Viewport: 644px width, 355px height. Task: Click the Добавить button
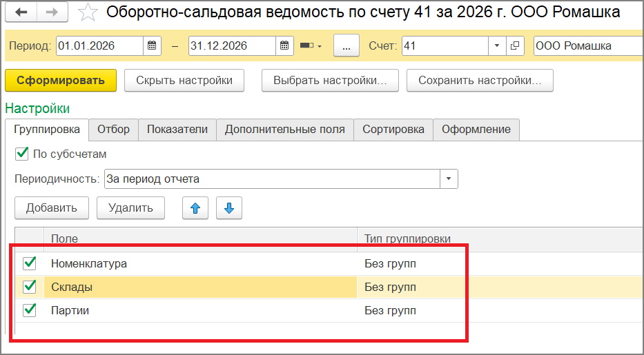click(52, 208)
